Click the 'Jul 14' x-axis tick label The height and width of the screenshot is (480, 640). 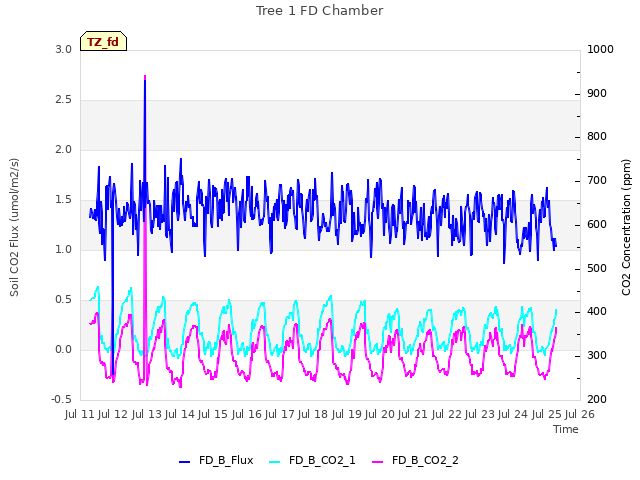pos(180,414)
